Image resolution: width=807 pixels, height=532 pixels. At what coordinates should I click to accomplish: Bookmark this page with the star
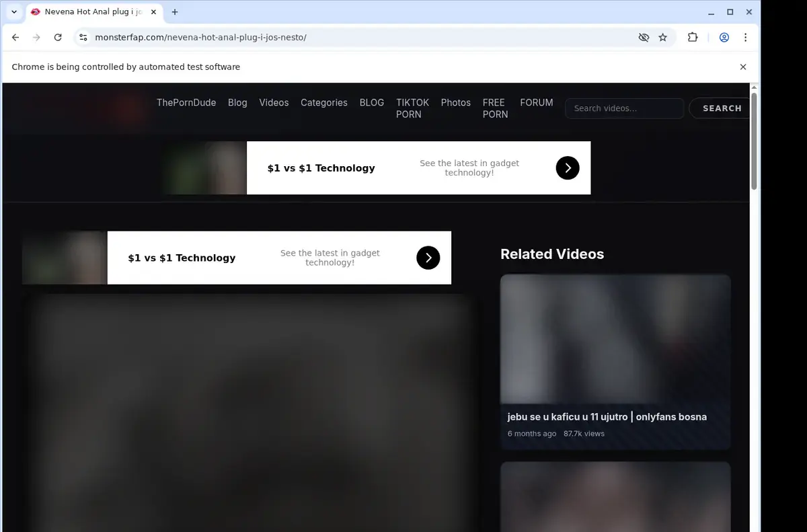tap(663, 38)
